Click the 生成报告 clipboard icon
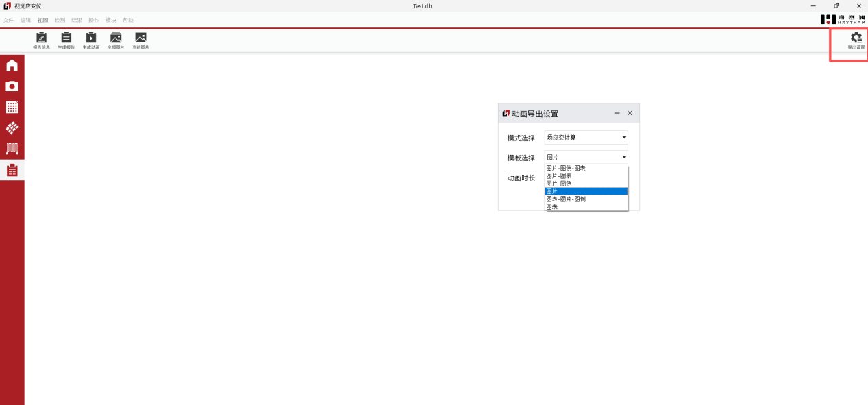 click(x=66, y=38)
